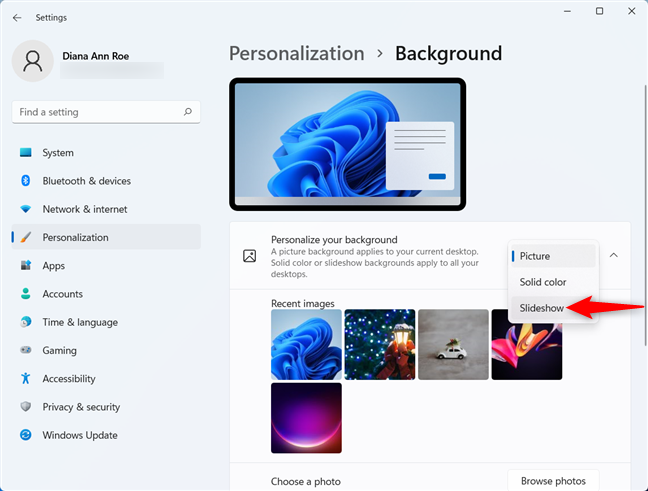This screenshot has width=648, height=491.
Task: Open Privacy & security settings
Action: point(106,407)
